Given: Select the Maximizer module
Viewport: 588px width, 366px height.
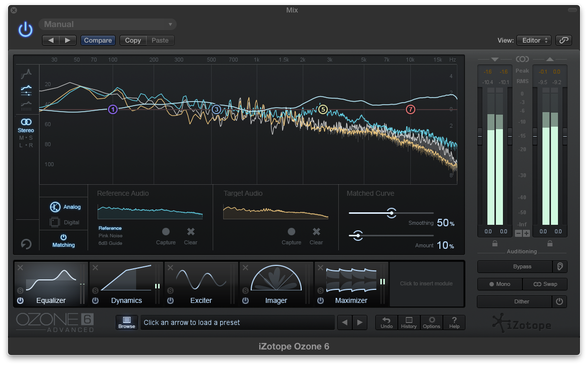Looking at the screenshot, I should coord(351,284).
